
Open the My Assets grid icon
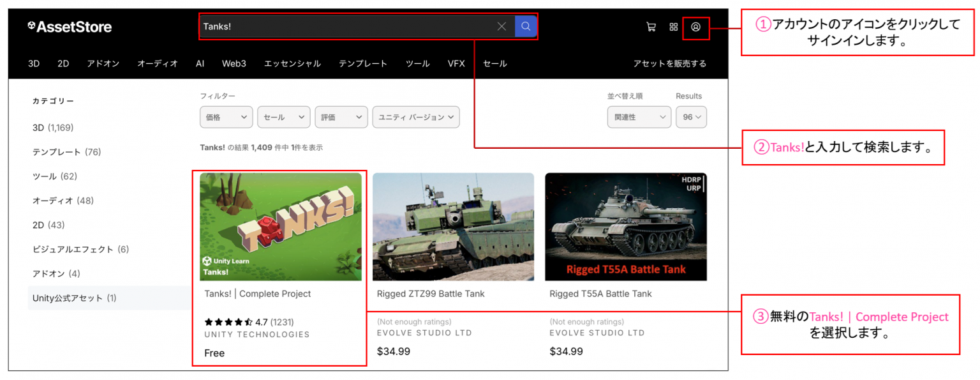coord(674,27)
